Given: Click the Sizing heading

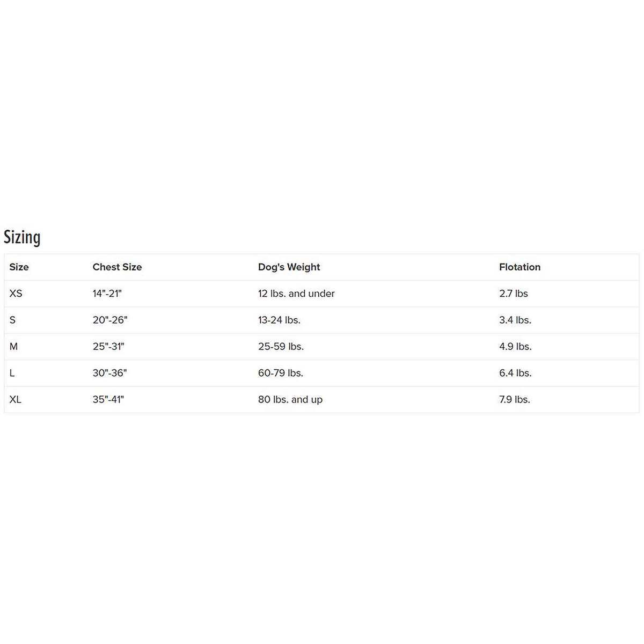Looking at the screenshot, I should coord(22,237).
